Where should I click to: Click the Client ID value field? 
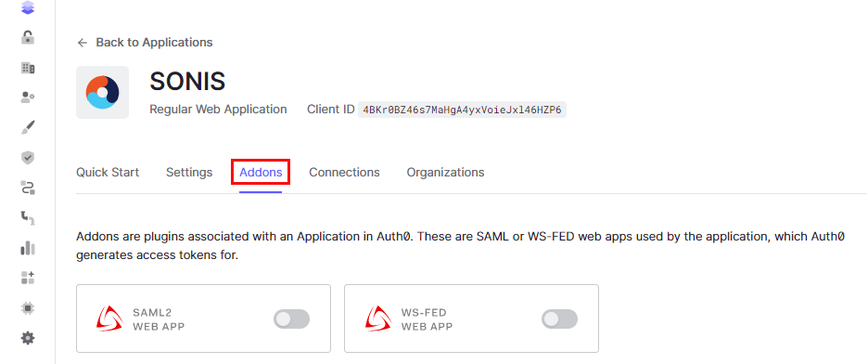462,110
